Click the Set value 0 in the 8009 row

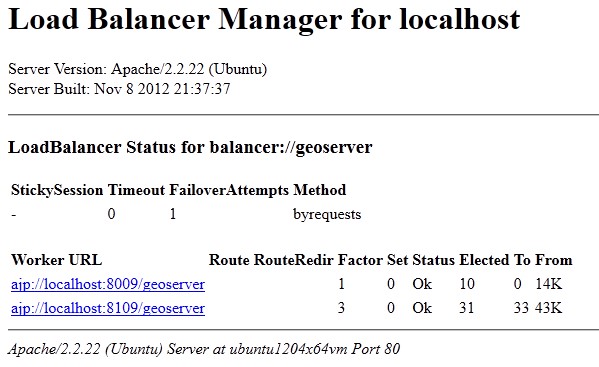tap(391, 284)
